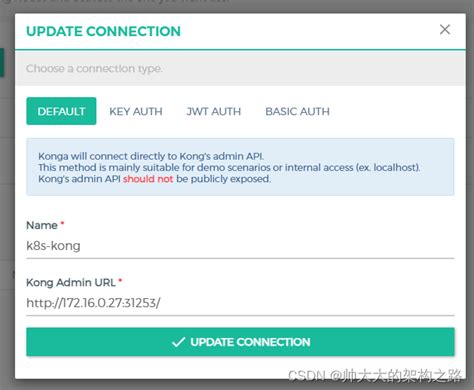Image resolution: width=474 pixels, height=390 pixels.
Task: Close the Update Connection dialog
Action: coord(445,29)
